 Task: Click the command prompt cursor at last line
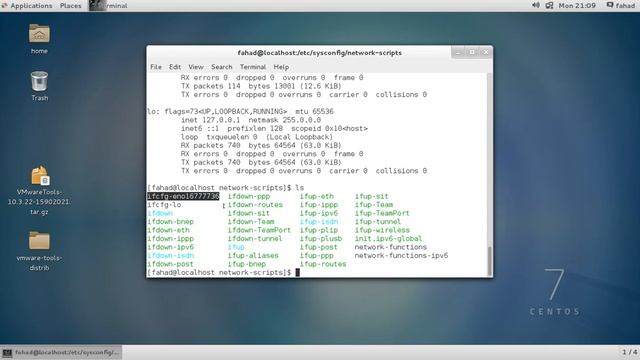pos(298,273)
